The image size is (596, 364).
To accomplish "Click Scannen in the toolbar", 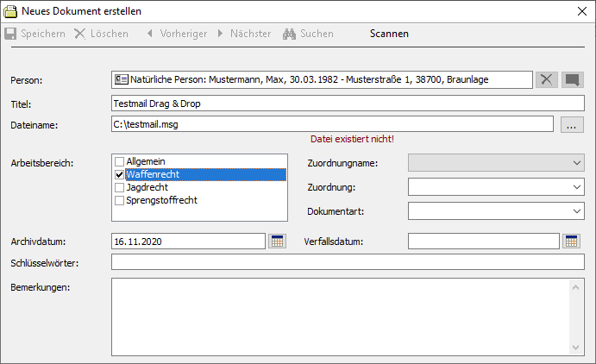I will [389, 34].
